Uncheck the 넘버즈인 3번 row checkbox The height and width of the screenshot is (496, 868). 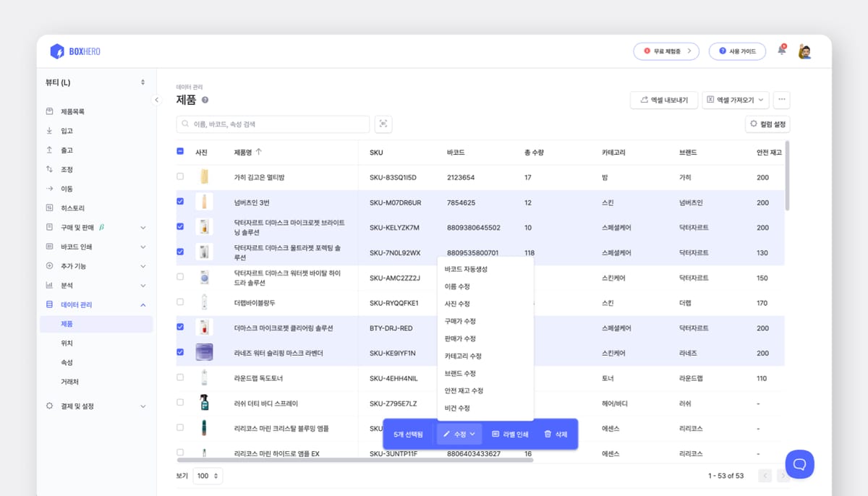click(x=179, y=201)
